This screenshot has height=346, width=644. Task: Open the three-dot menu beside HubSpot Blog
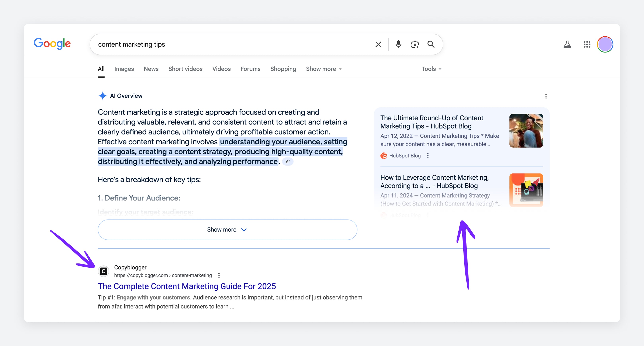(x=428, y=155)
